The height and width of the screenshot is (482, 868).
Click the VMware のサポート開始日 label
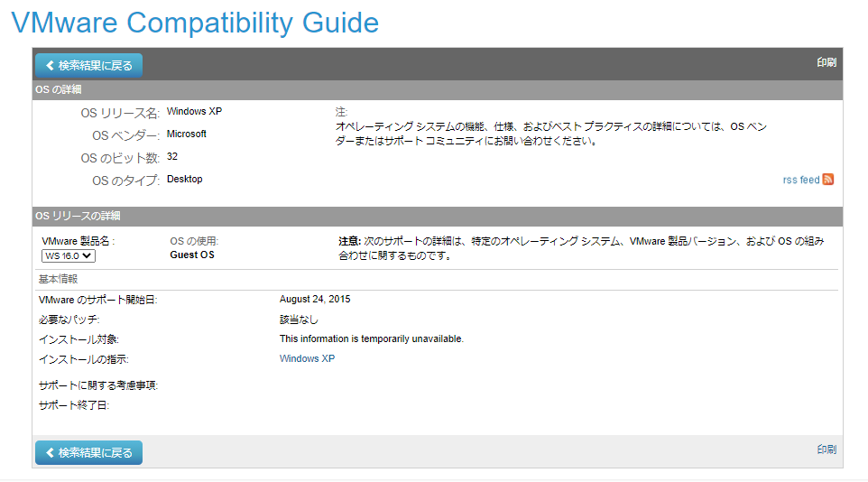[98, 300]
